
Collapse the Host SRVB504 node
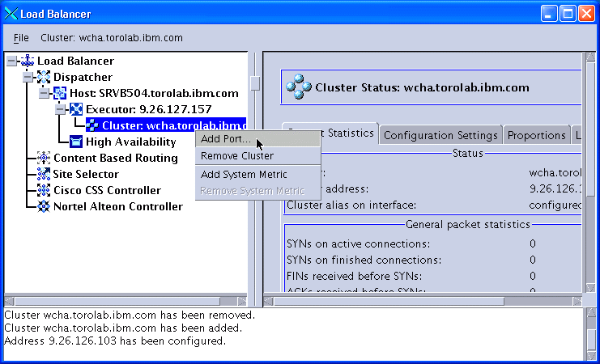(44, 93)
